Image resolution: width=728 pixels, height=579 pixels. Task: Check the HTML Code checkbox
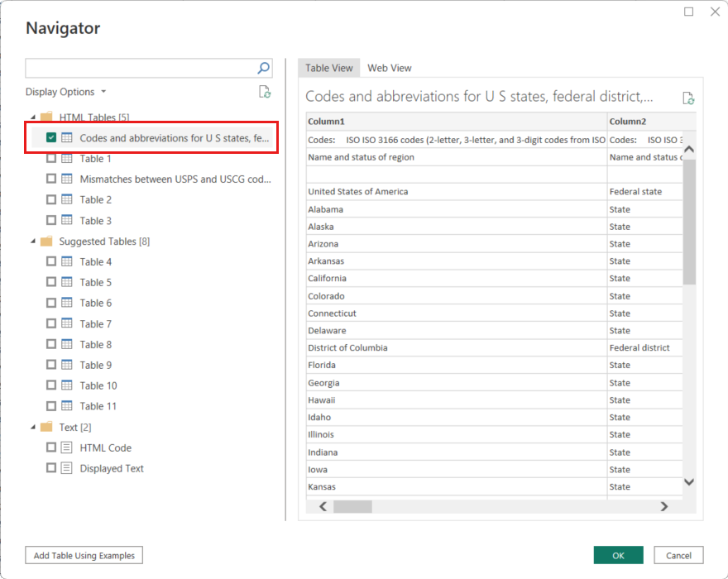coord(51,447)
